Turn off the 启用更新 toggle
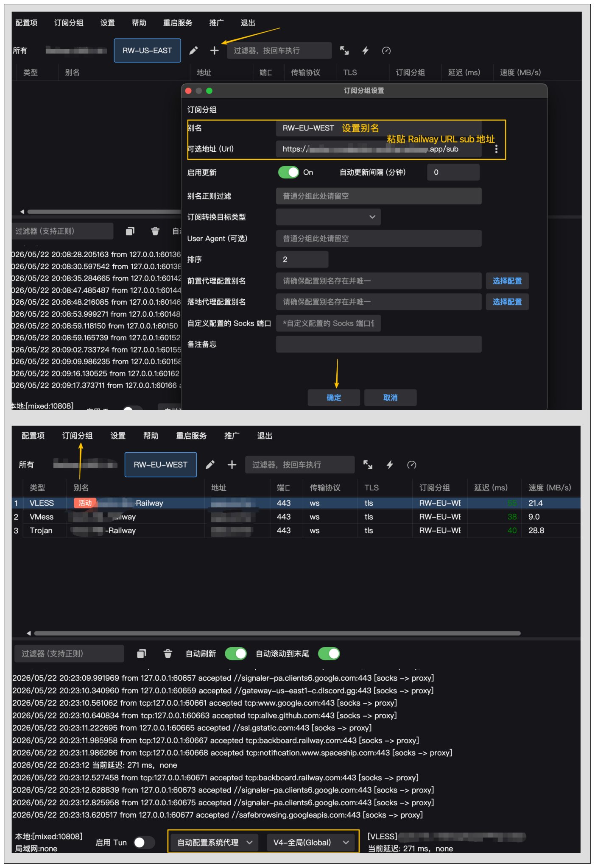Image resolution: width=595 pixels, height=868 pixels. (288, 172)
